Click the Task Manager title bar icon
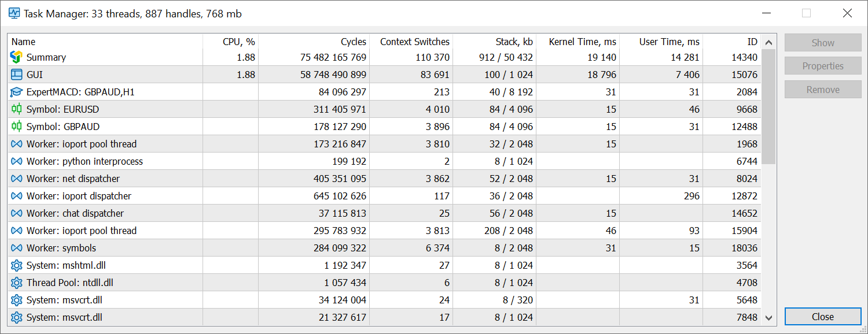868x334 pixels. 13,13
